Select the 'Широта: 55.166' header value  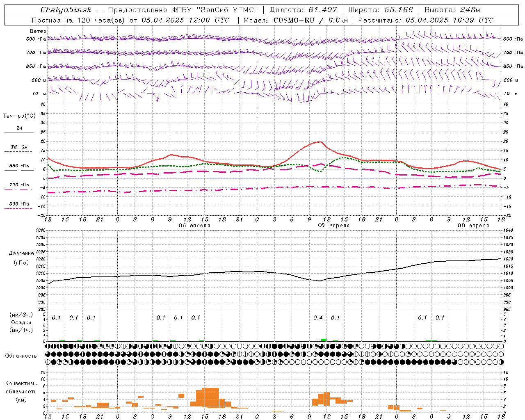pos(380,10)
